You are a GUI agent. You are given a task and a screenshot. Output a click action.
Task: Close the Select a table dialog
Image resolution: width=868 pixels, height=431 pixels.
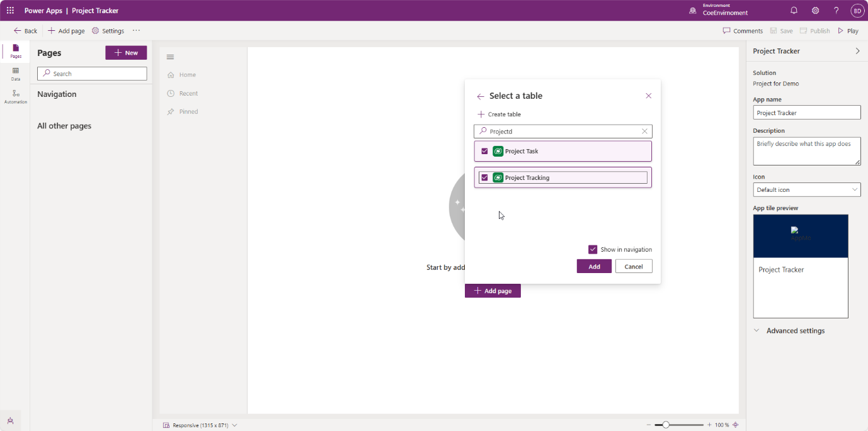(x=648, y=96)
